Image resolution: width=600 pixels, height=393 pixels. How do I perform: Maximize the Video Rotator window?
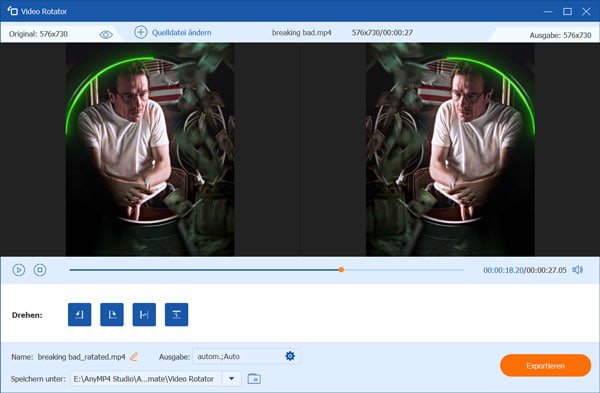coord(567,11)
